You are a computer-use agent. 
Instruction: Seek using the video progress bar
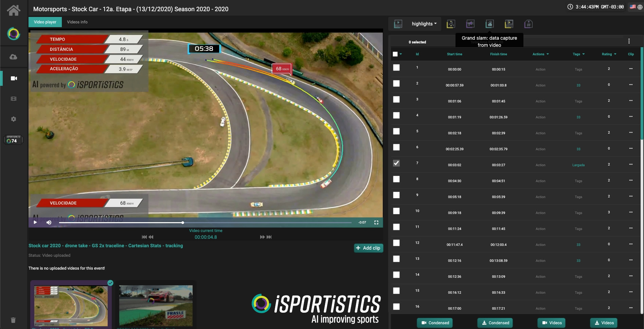coord(205,222)
